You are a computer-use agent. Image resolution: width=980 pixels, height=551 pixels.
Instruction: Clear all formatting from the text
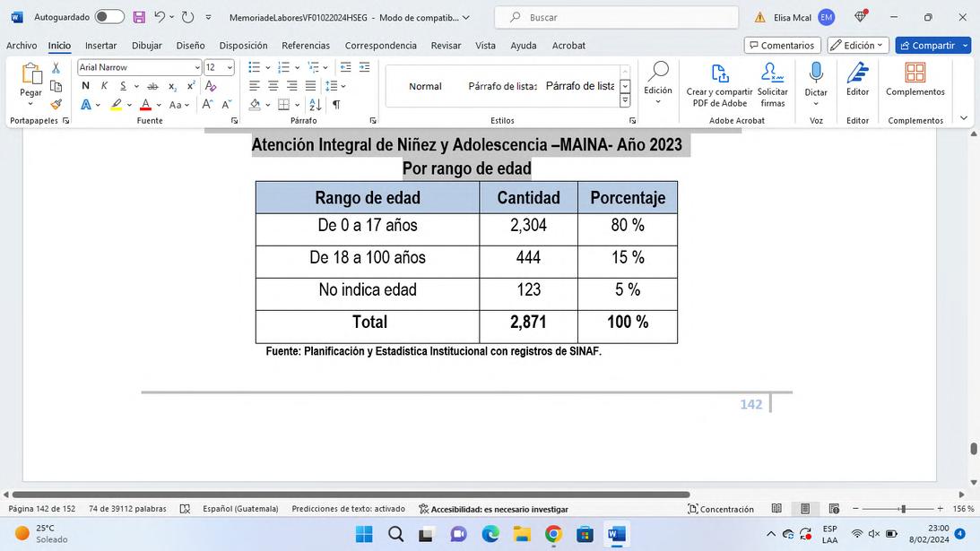click(x=211, y=86)
